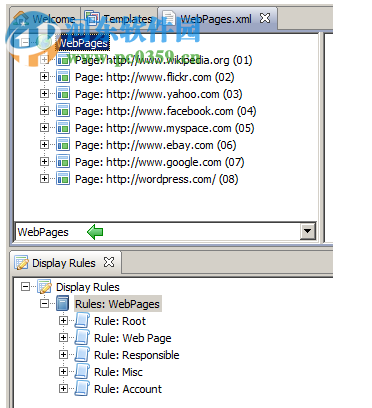This screenshot has width=372, height=408.
Task: Click the Display Rules tab notepad icon
Action: click(x=22, y=263)
